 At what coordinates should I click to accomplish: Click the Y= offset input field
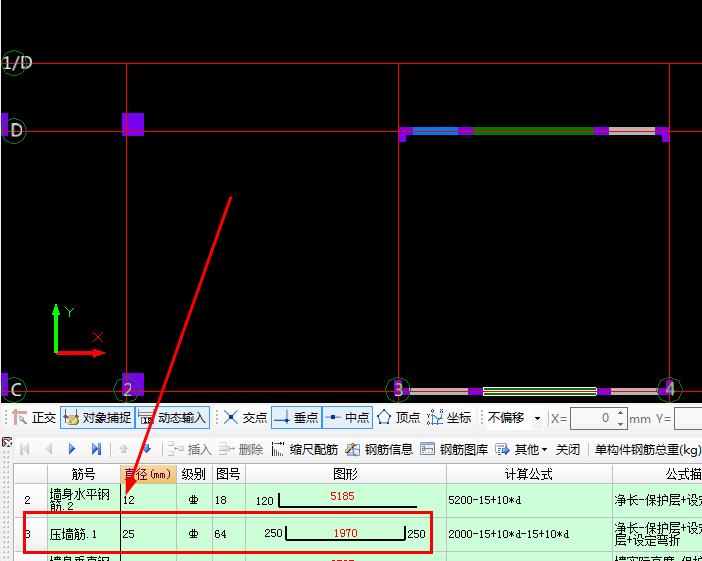point(688,418)
